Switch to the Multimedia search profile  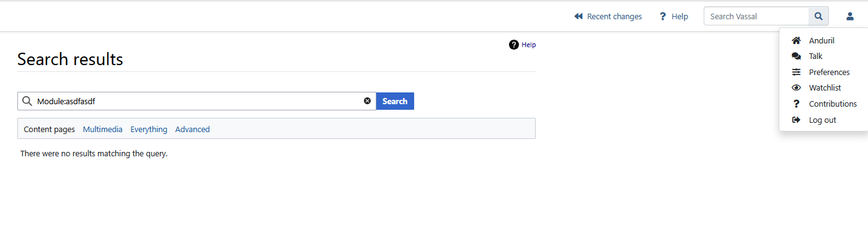(103, 129)
